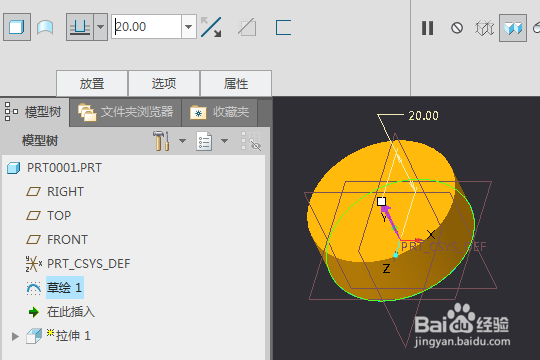Image resolution: width=540 pixels, height=360 pixels.
Task: Click the green insert arrow icon
Action: 34,312
